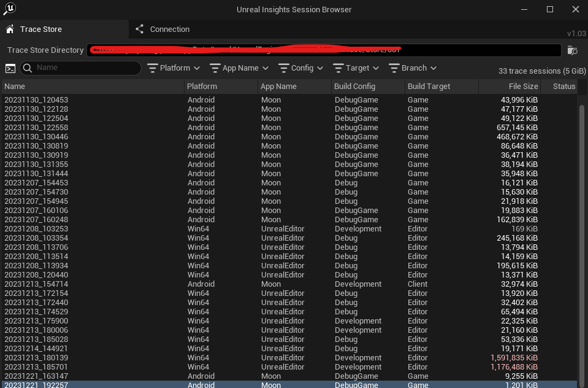
Task: Select trace 20231208_103253
Action: point(289,229)
